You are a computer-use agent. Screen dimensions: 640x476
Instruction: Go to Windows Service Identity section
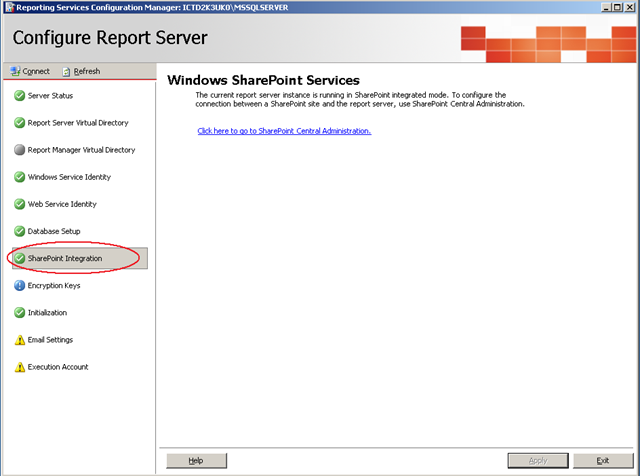tap(69, 177)
